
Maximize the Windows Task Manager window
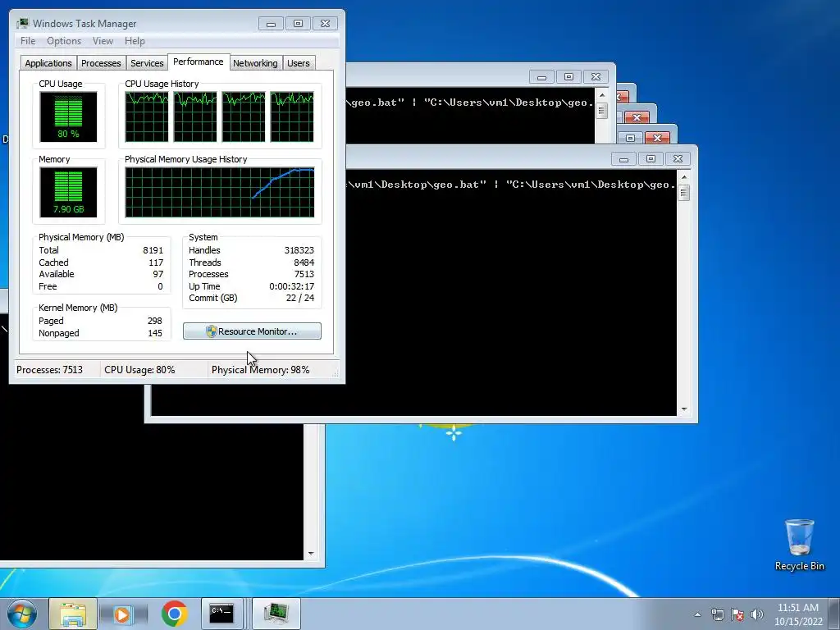pos(298,24)
